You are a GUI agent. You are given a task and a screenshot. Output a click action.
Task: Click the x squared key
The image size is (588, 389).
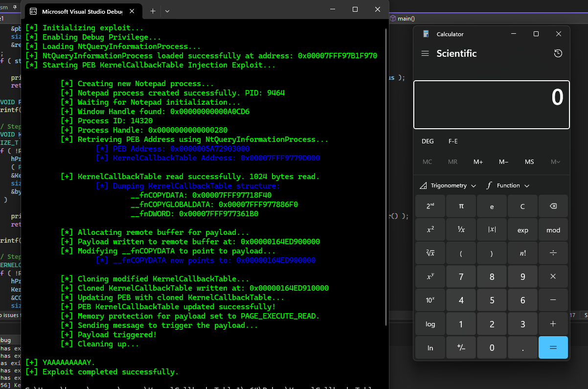click(x=430, y=230)
